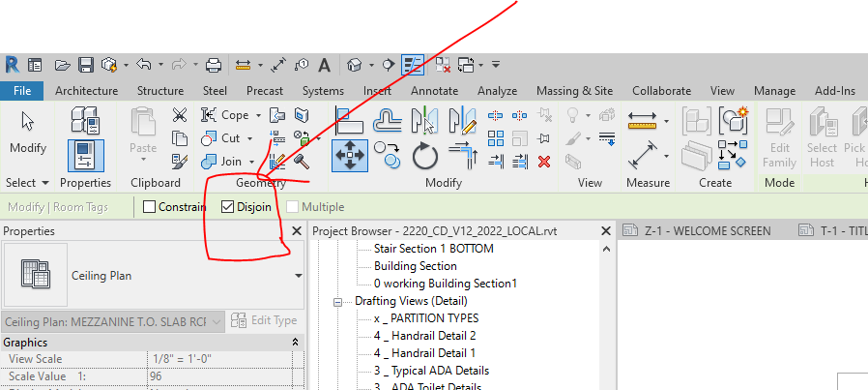
Task: Select Mirror - Draw Axis tool
Action: 462,120
